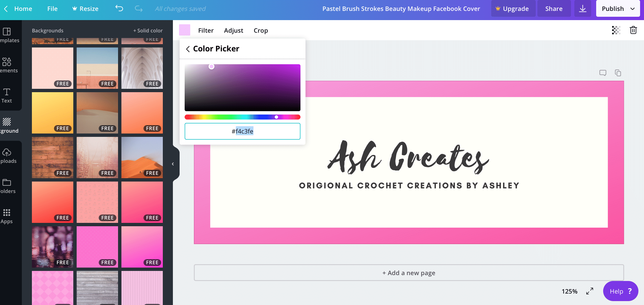
Task: Click the Share button
Action: [x=554, y=9]
